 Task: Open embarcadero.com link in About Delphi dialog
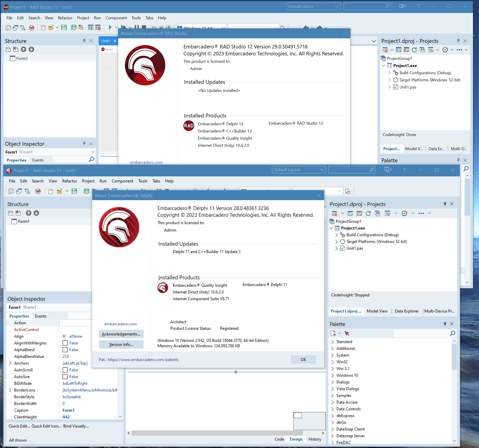(x=120, y=324)
